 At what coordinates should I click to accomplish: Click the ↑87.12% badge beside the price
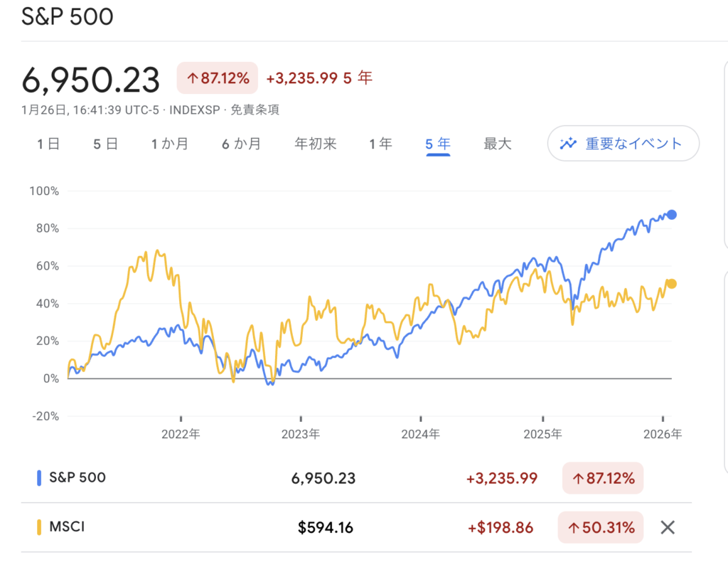click(216, 78)
